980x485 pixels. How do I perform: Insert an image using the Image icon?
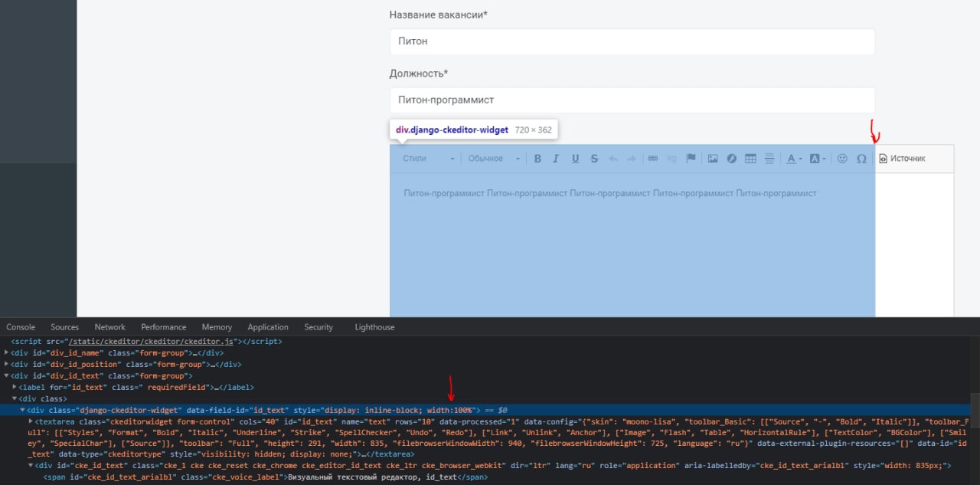[713, 159]
